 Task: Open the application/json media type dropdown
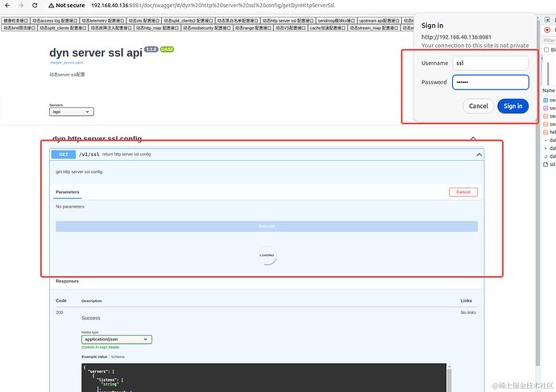[116, 340]
